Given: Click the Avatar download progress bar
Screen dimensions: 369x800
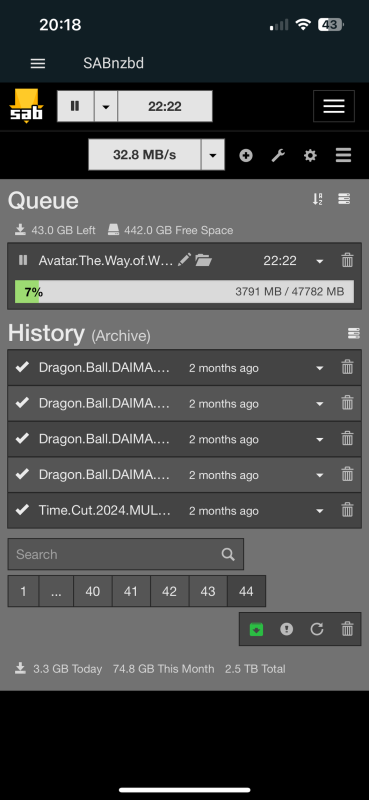Looking at the screenshot, I should (x=184, y=292).
